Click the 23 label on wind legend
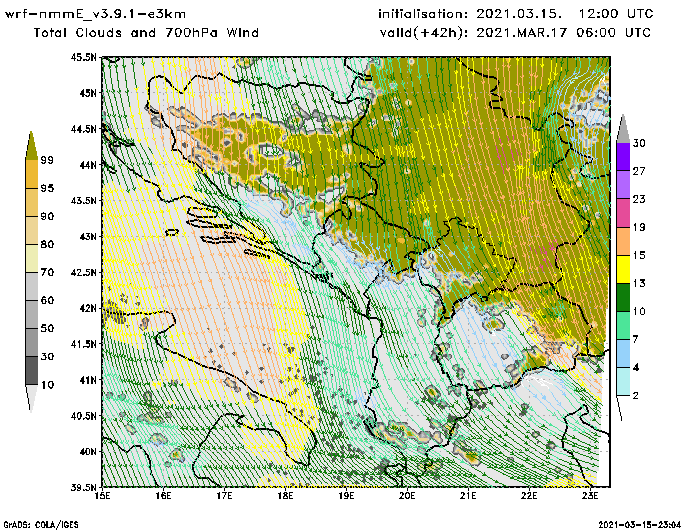The width and height of the screenshot is (700, 530). [639, 199]
